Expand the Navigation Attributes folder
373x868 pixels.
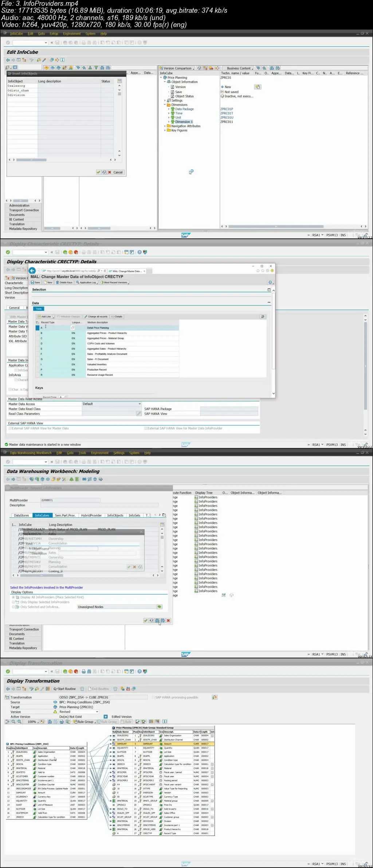click(x=165, y=126)
